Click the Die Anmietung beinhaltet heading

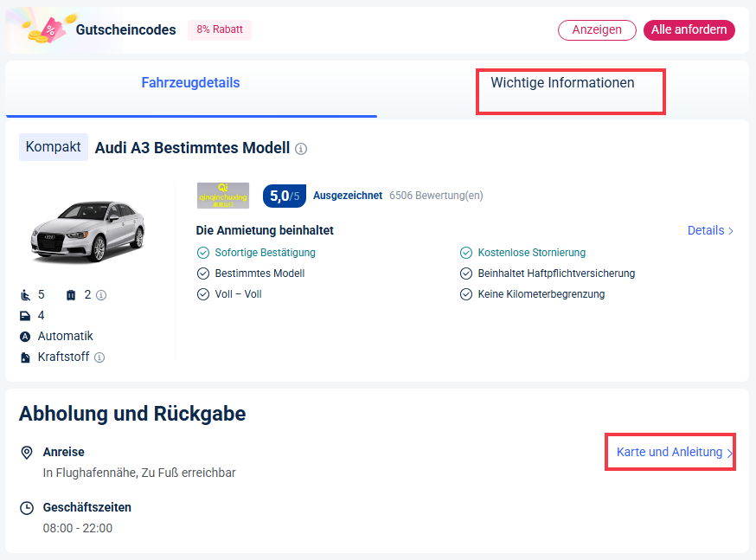click(x=265, y=230)
